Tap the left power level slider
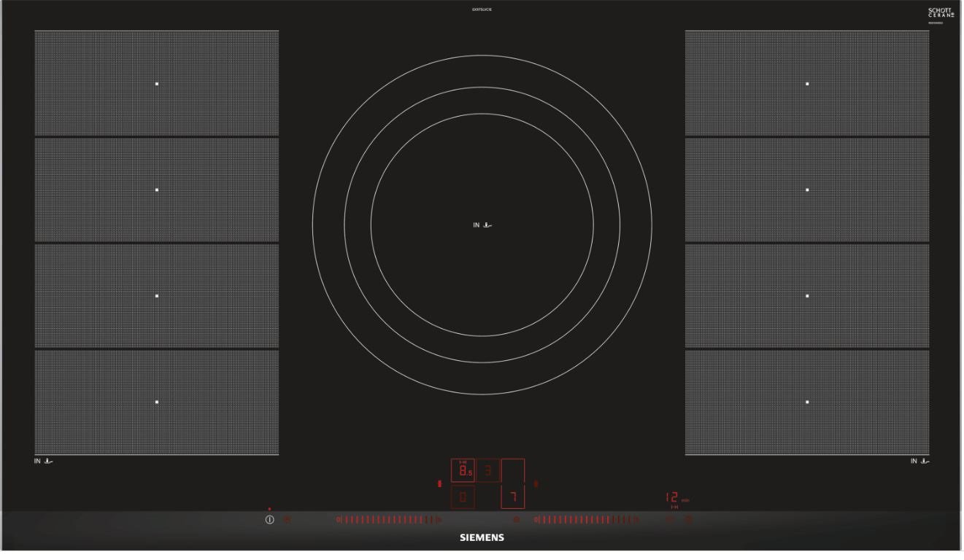964x560 pixels. [x=388, y=520]
